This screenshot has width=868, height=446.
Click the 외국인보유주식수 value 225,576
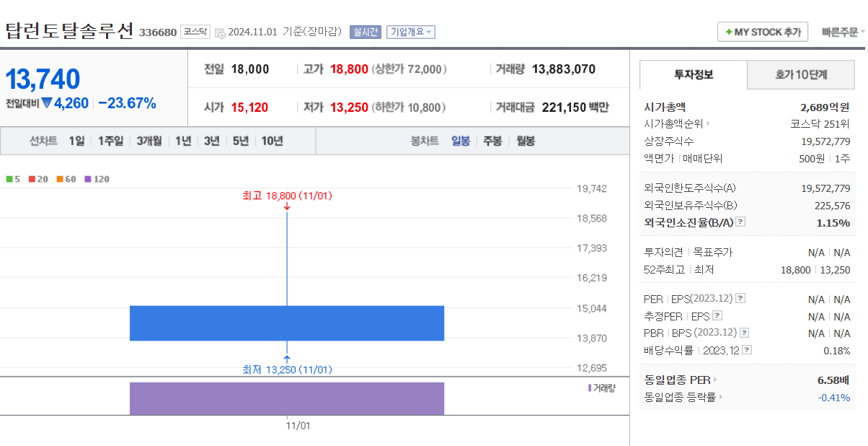[x=832, y=205]
